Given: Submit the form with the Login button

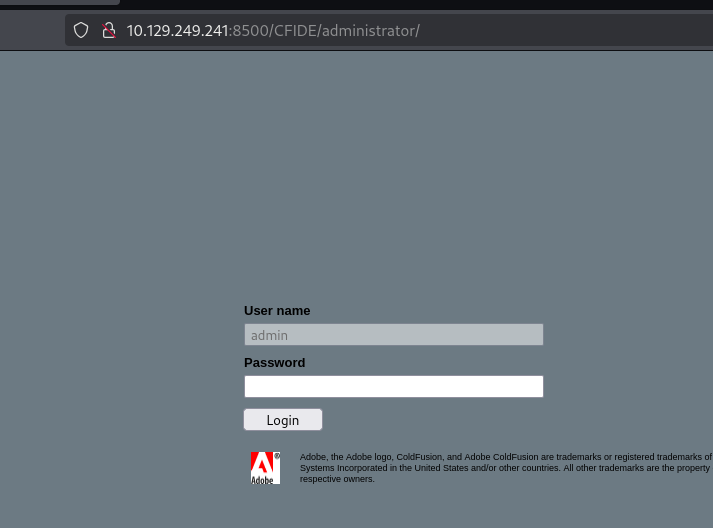Looking at the screenshot, I should coord(283,420).
